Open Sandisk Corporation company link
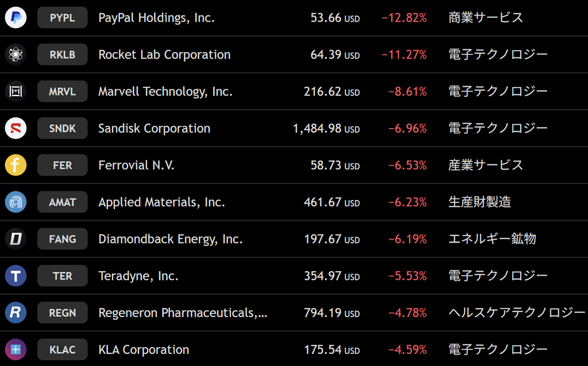The image size is (588, 366). (154, 128)
